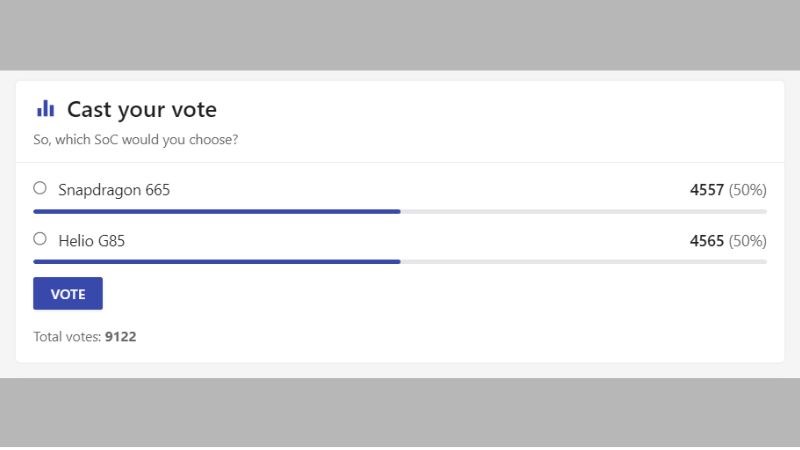Click the "Cast your vote" heading
Viewport: 800px width, 450px height.
141,110
